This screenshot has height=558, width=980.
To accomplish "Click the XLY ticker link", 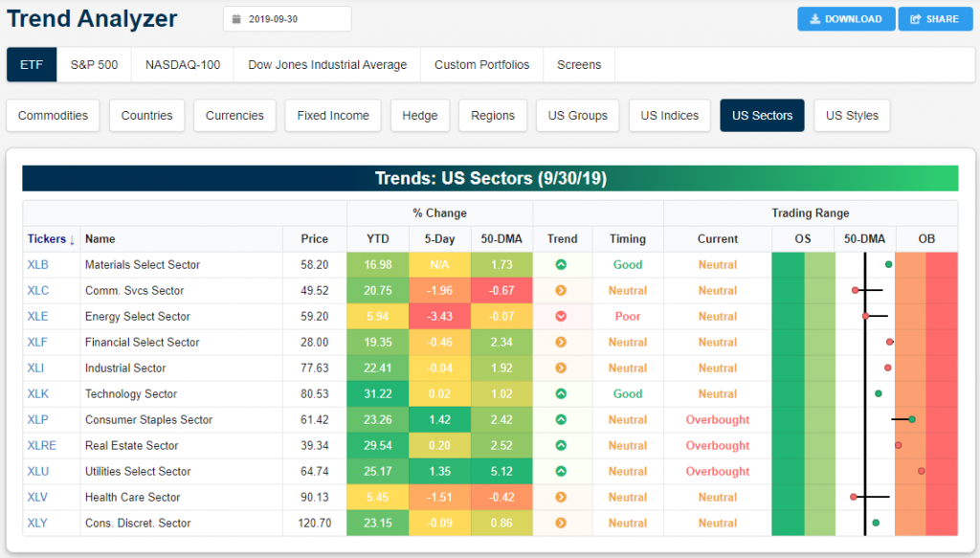I will [x=40, y=524].
